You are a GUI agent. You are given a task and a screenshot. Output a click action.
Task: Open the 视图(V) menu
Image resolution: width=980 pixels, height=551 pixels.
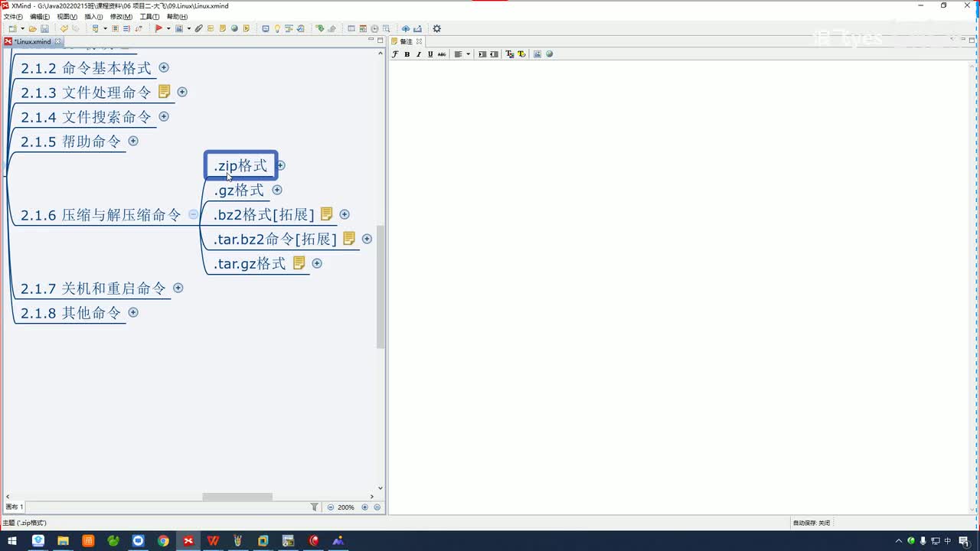67,16
